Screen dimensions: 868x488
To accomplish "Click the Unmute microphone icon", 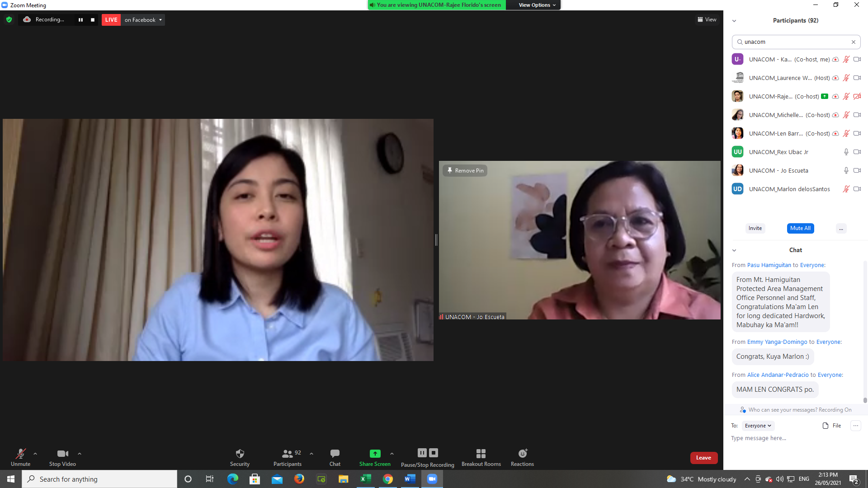I will [x=20, y=454].
